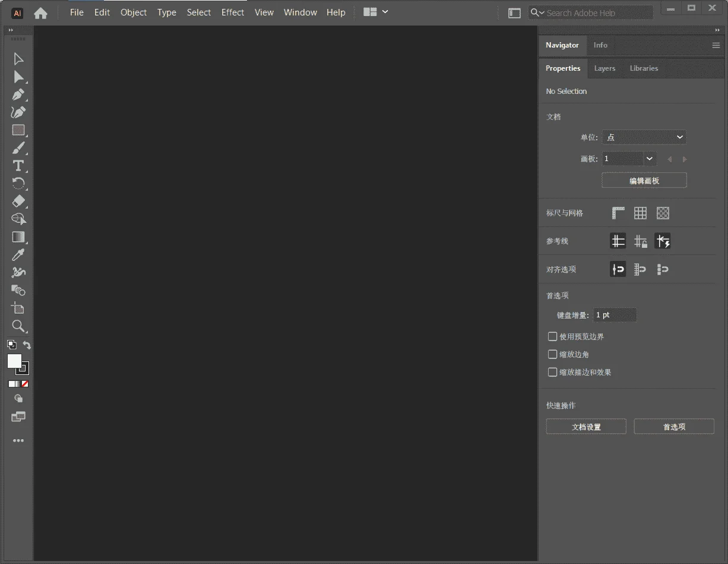Toggle show guides button
The height and width of the screenshot is (564, 728).
click(618, 241)
